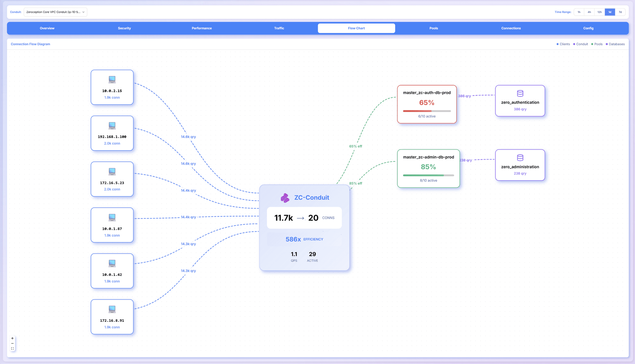Click the 10.0.1.42 client IP label
Viewport: 635px width, 364px height.
tap(112, 274)
